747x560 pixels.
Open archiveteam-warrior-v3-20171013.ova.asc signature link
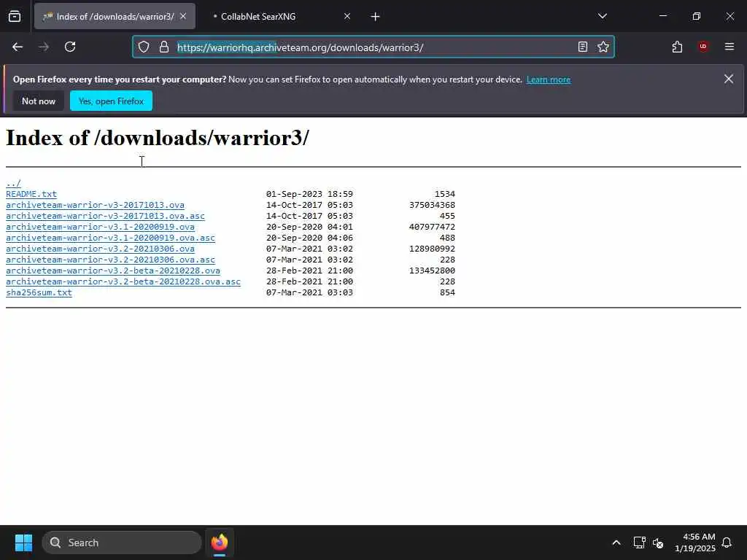coord(105,216)
